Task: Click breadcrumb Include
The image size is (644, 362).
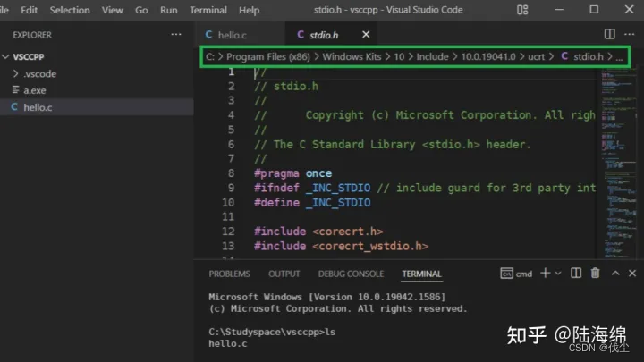Action: [x=433, y=56]
